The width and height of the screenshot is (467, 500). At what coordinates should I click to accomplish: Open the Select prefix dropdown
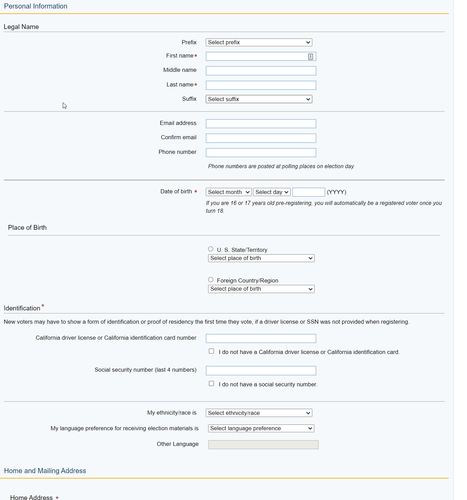[259, 42]
